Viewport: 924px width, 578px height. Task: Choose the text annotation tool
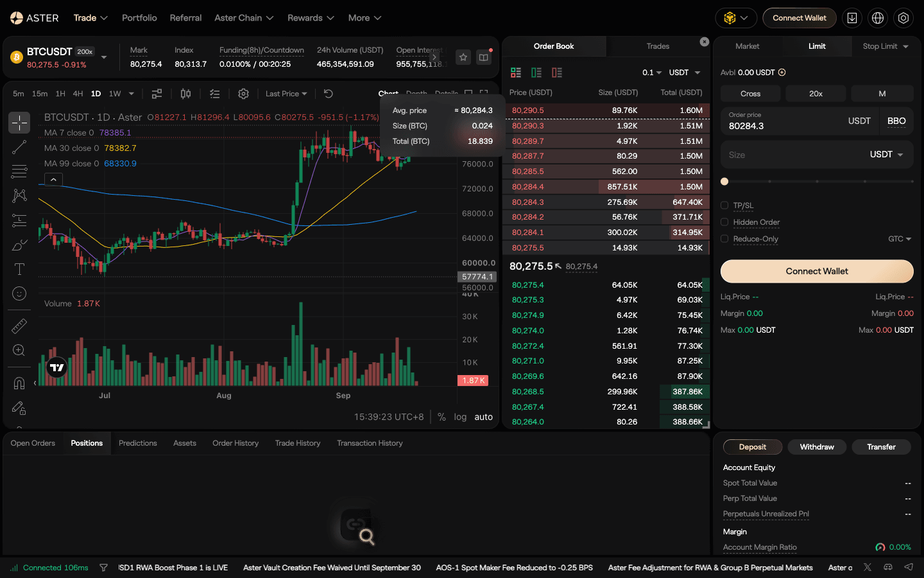pos(19,269)
